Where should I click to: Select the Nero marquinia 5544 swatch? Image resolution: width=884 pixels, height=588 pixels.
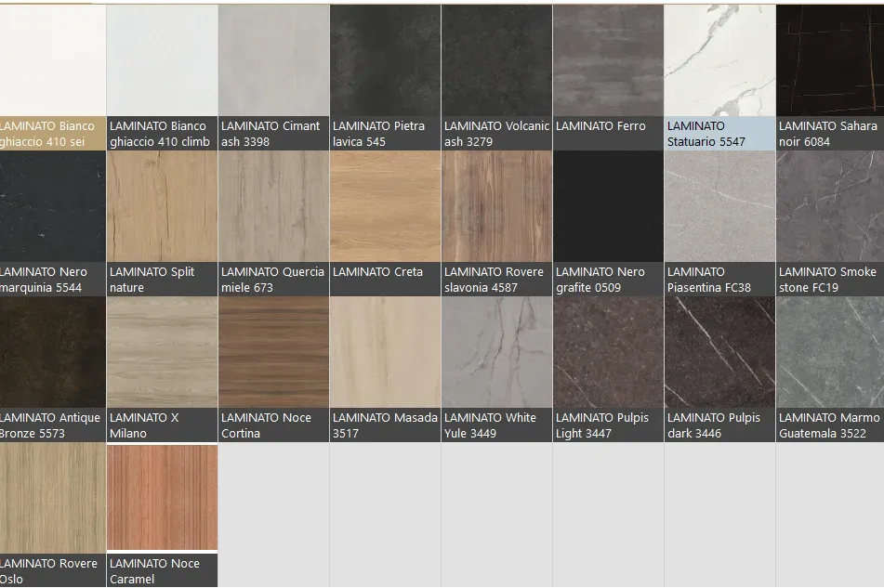click(x=52, y=206)
